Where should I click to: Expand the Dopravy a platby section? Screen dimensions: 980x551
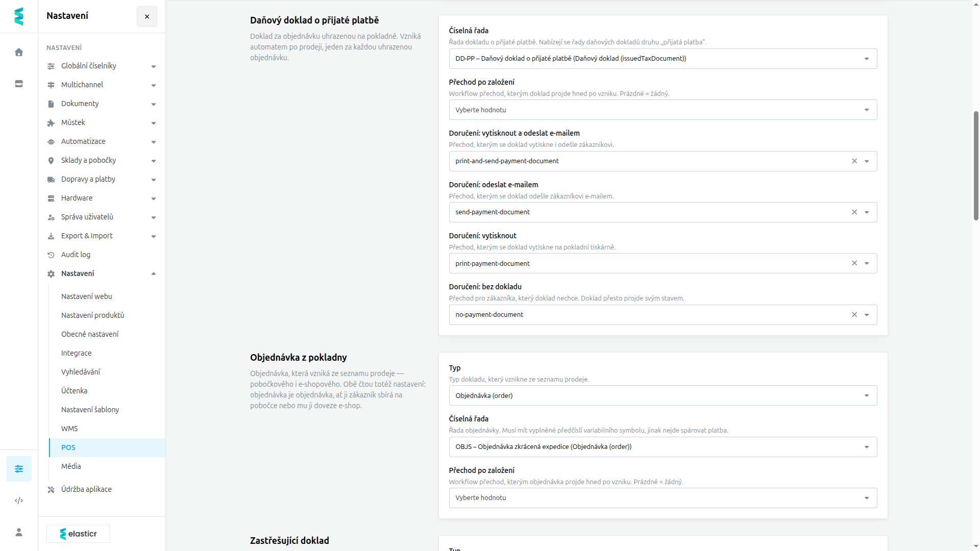click(102, 179)
